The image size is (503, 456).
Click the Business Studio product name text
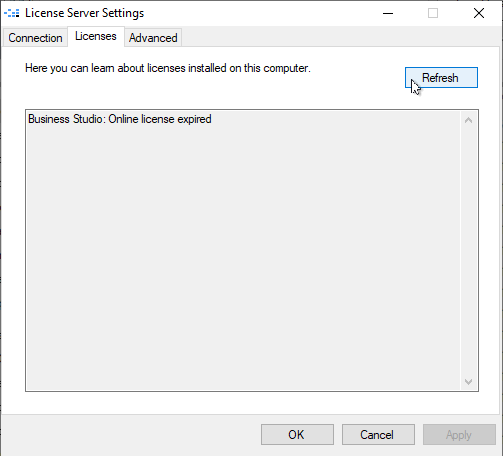click(x=65, y=119)
